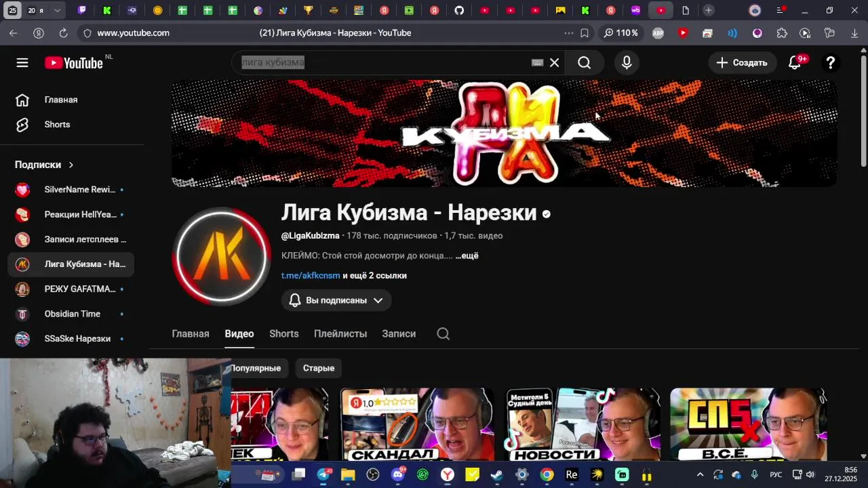Reload the page

point(63,33)
